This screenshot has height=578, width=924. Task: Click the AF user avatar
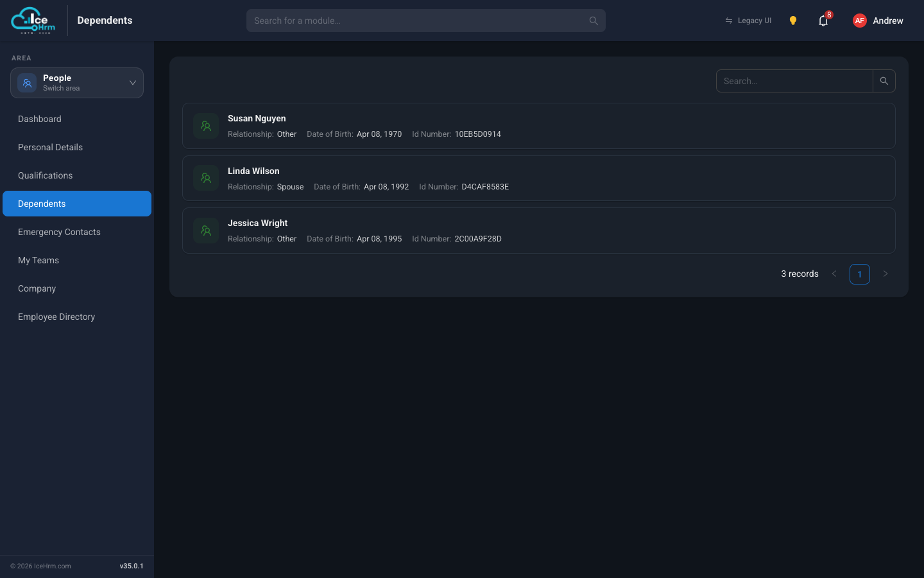(x=860, y=21)
